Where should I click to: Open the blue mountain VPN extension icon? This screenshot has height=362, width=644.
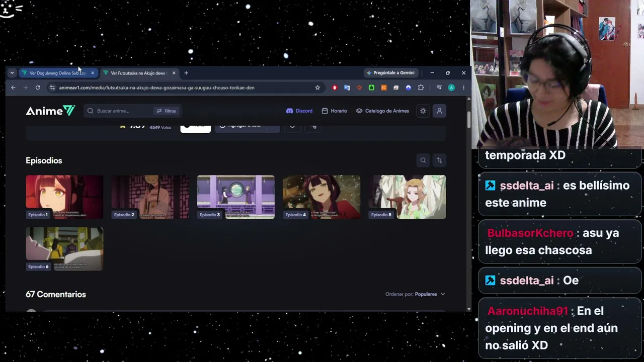coord(408,87)
